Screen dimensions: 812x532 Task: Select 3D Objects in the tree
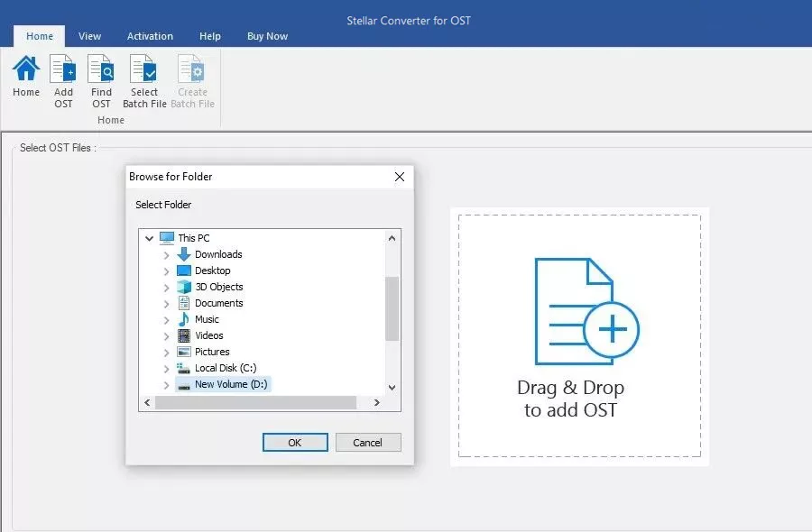(218, 287)
